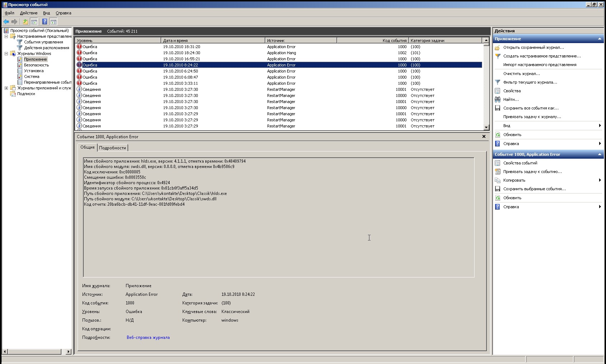The height and width of the screenshot is (364, 606).
Task: Click Свойства событий icon
Action: tap(498, 163)
